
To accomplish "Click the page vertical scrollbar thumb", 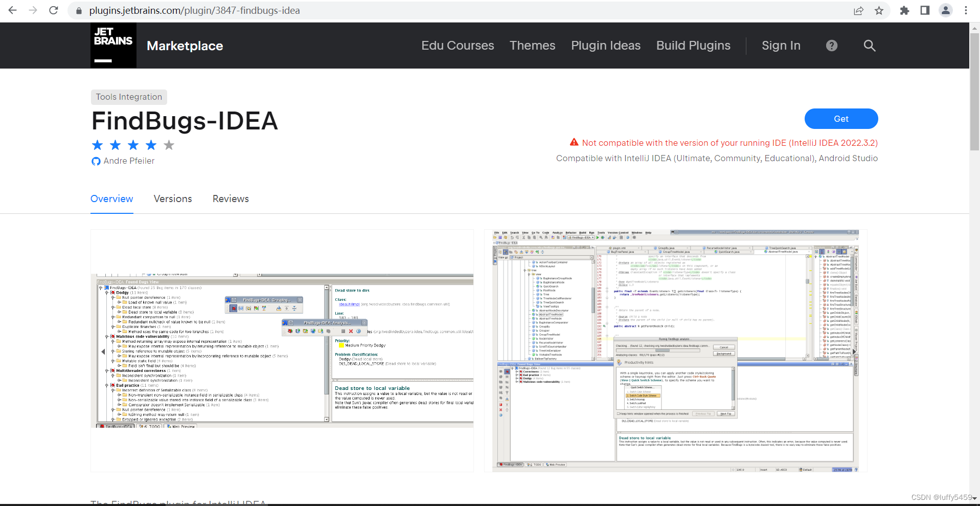I will coord(974,92).
